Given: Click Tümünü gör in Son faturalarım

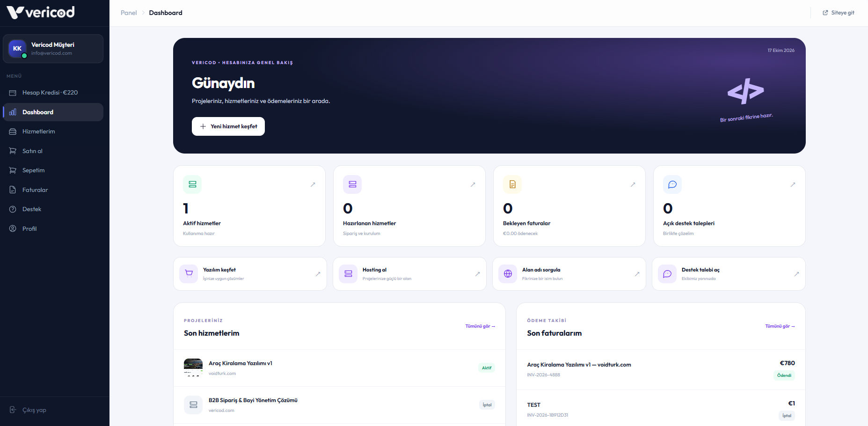Looking at the screenshot, I should pos(780,326).
